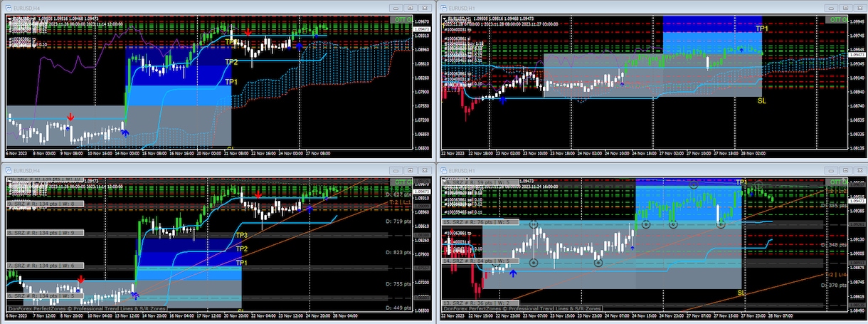Image resolution: width=868 pixels, height=324 pixels.
Task: Click the '6 Nov 2023' date on the Ichimoku H4 time axis
Action: [x=16, y=152]
